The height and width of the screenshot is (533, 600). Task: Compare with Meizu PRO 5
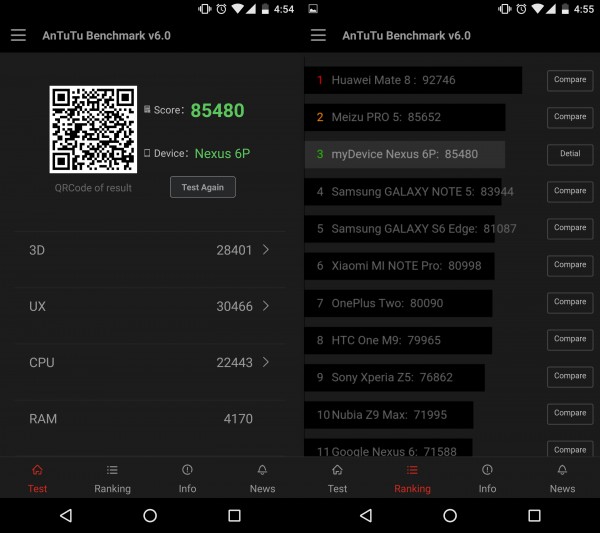[x=570, y=117]
